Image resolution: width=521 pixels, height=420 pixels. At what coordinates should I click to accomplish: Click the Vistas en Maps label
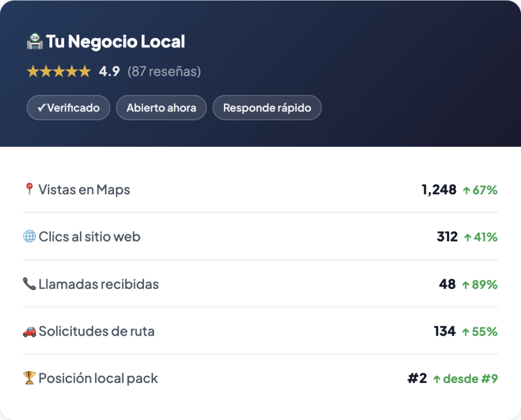point(84,190)
